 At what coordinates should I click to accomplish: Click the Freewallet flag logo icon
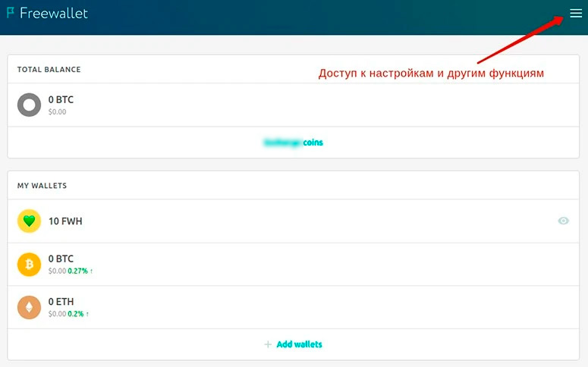(11, 12)
